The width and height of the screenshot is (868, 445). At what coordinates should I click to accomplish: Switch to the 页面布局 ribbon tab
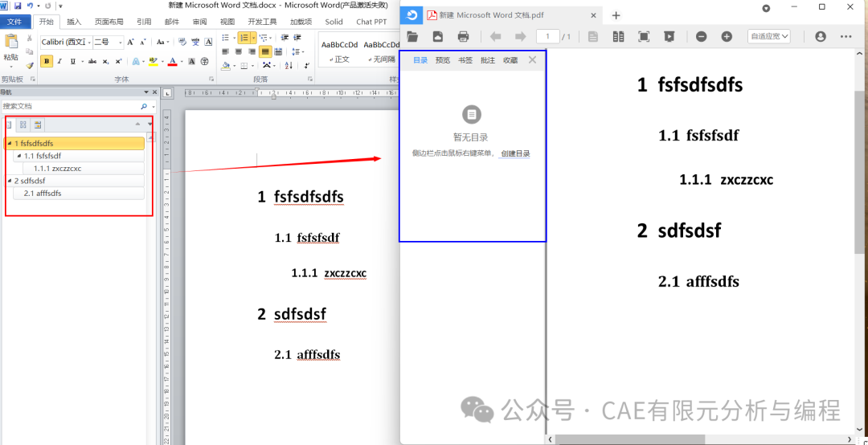point(109,22)
